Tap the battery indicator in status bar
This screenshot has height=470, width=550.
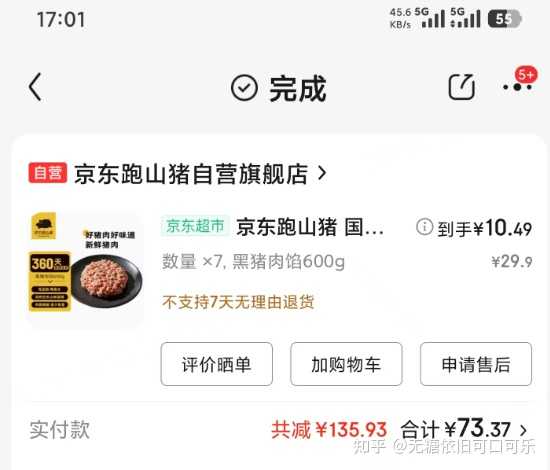pyautogui.click(x=505, y=19)
